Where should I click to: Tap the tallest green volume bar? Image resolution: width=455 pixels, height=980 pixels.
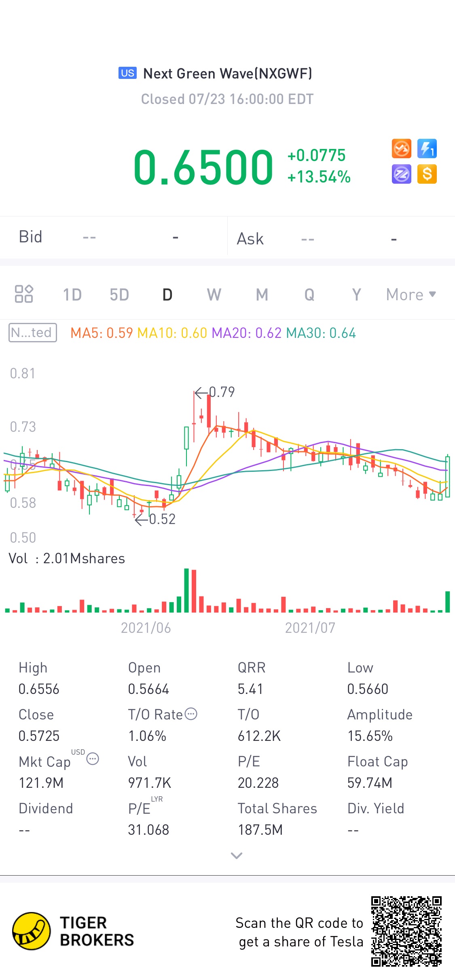point(186,590)
